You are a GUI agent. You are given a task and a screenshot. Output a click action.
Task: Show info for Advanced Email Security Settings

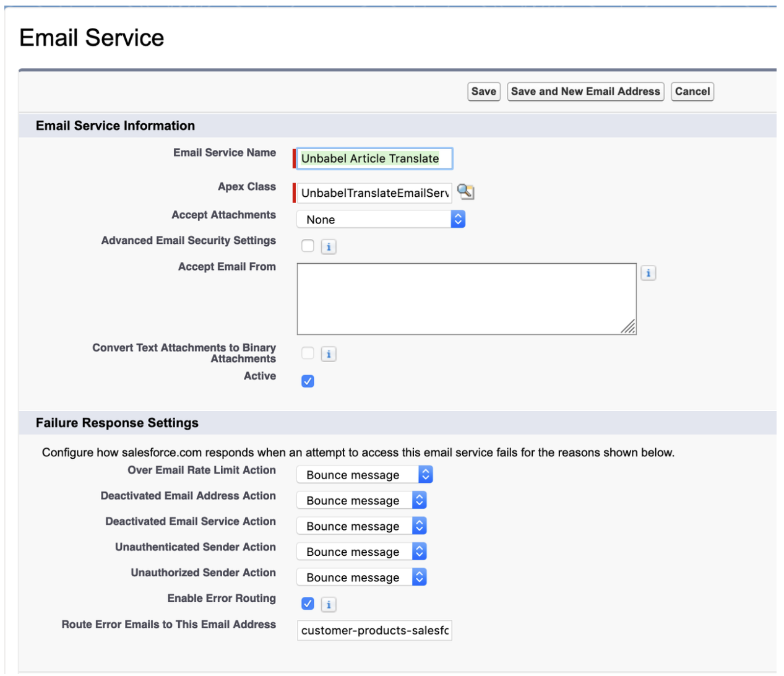tap(329, 247)
